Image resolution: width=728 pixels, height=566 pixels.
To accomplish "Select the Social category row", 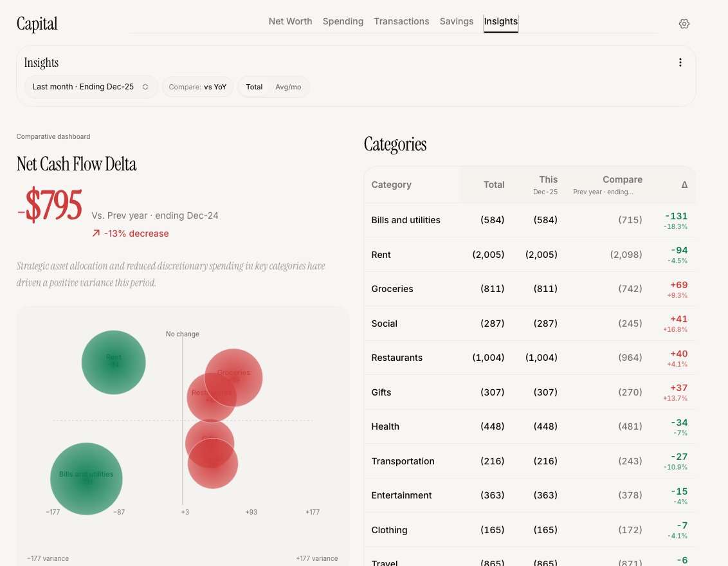I will 530,323.
